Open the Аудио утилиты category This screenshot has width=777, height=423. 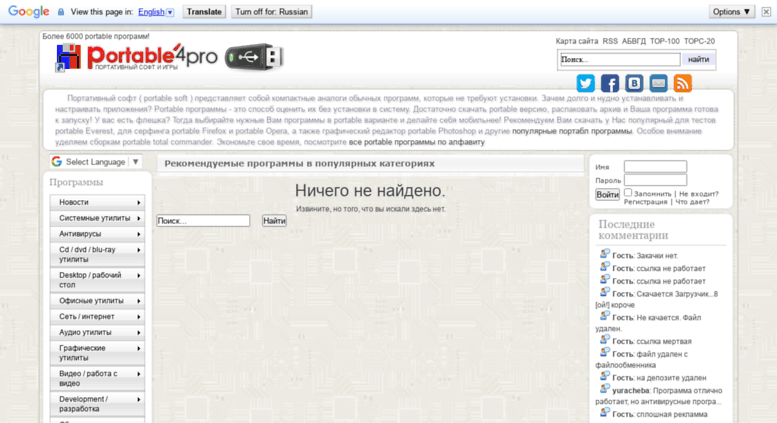(x=97, y=332)
